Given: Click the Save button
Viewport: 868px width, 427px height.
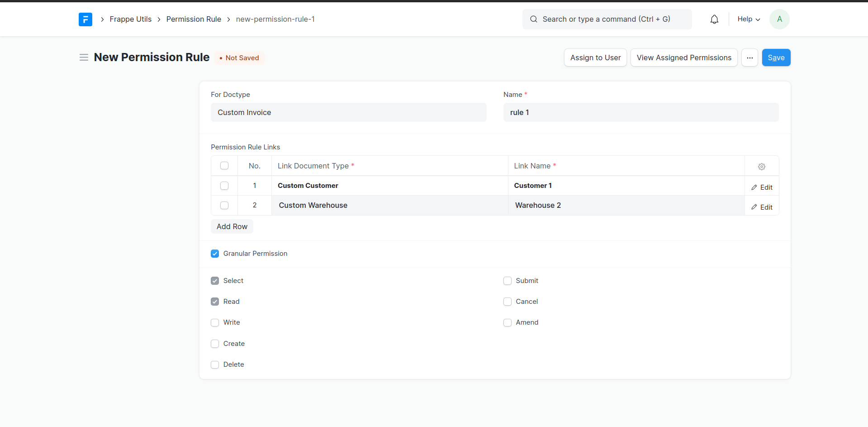Looking at the screenshot, I should point(776,58).
